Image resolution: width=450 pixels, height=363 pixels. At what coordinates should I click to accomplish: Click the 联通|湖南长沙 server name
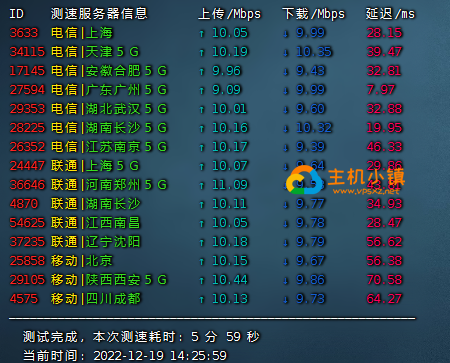(96, 204)
